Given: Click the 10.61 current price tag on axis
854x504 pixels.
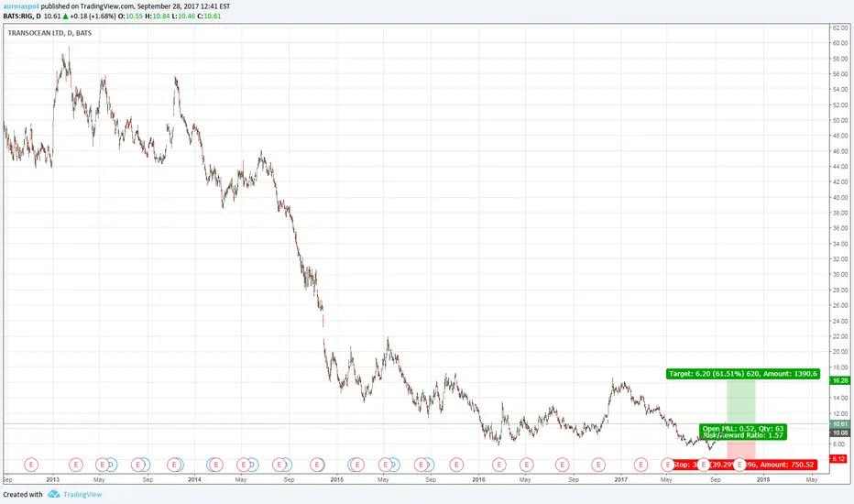Looking at the screenshot, I should (840, 424).
